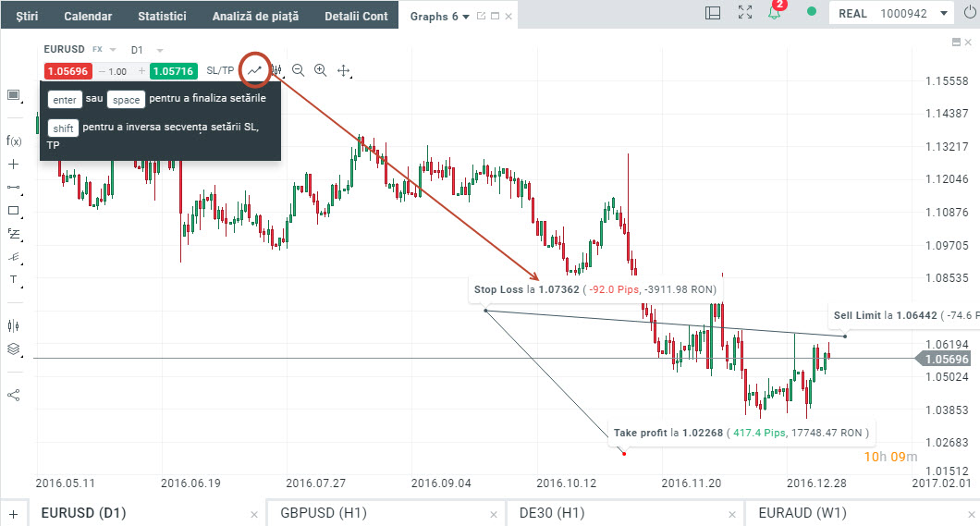The width and height of the screenshot is (980, 526).
Task: Click the green connection status dot
Action: tap(811, 11)
